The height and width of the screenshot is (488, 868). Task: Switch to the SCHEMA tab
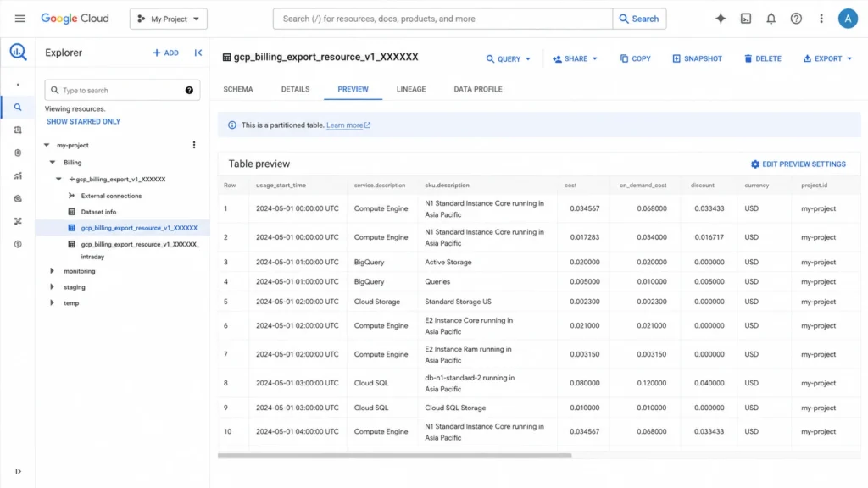[238, 89]
